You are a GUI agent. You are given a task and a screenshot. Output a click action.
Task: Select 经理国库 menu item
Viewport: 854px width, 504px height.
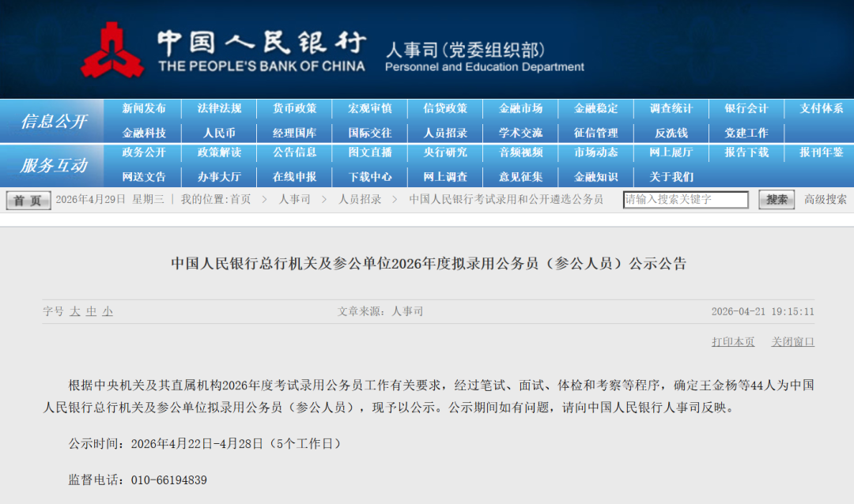[295, 133]
